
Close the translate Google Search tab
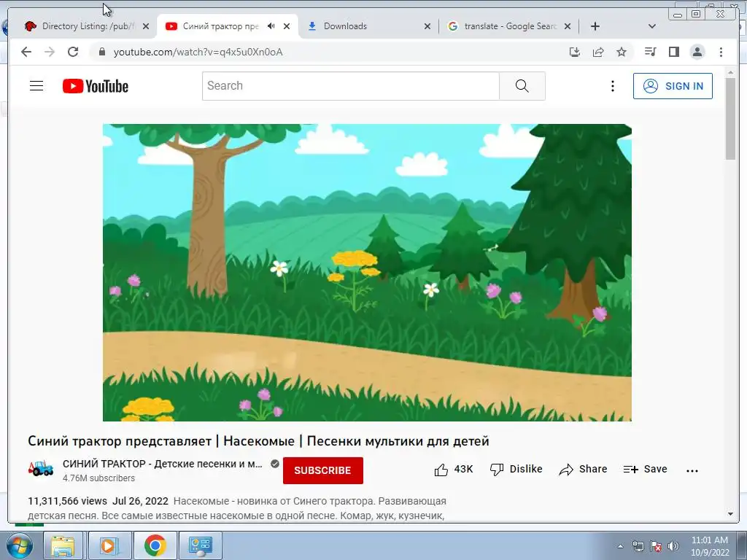point(568,26)
